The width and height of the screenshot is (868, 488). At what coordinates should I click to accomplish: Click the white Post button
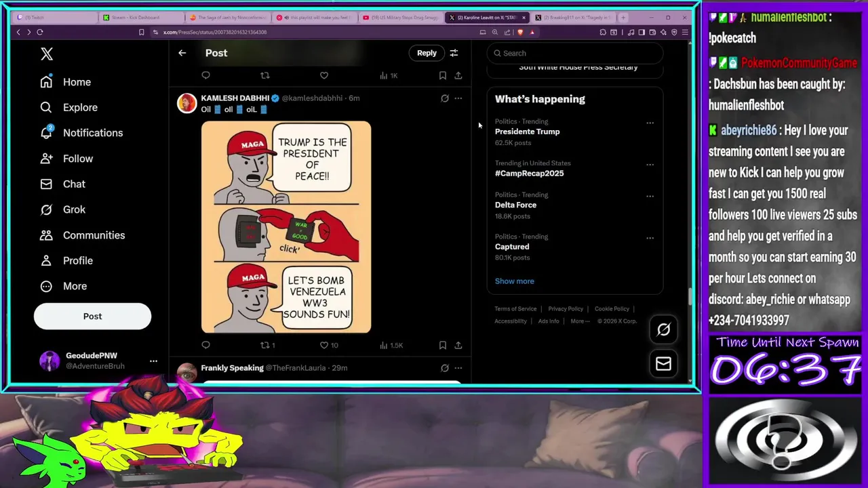(x=92, y=316)
